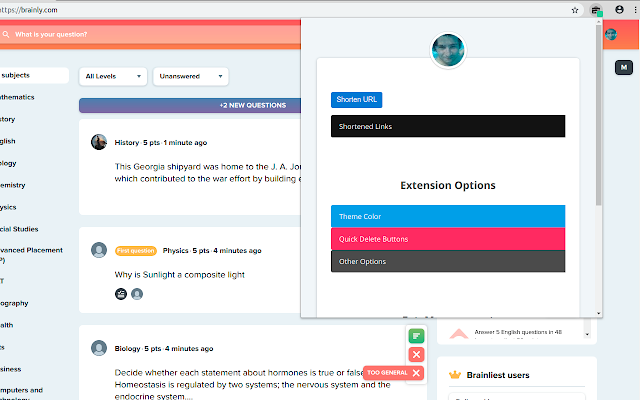This screenshot has height=400, width=640.
Task: Click the Biology question asker's avatar
Action: (99, 348)
